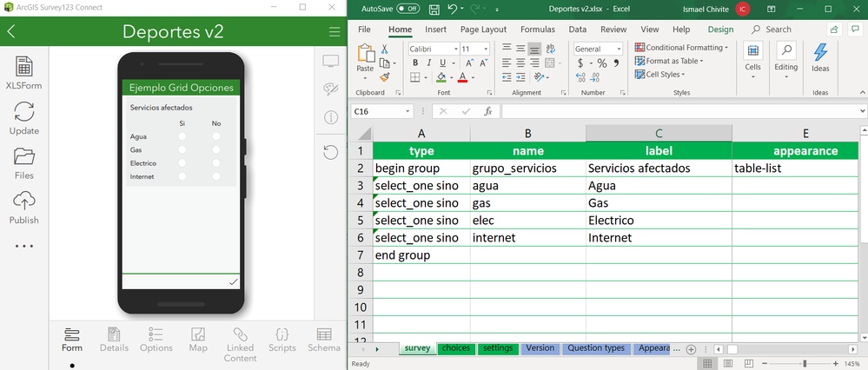Click the Ideas lightning icon in Excel
The width and height of the screenshot is (868, 370).
pyautogui.click(x=820, y=52)
